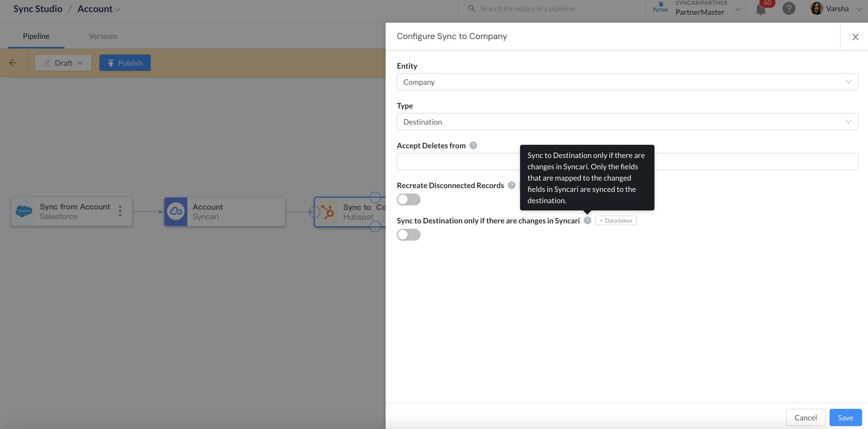
Task: Open the notifications bell
Action: pyautogui.click(x=761, y=9)
